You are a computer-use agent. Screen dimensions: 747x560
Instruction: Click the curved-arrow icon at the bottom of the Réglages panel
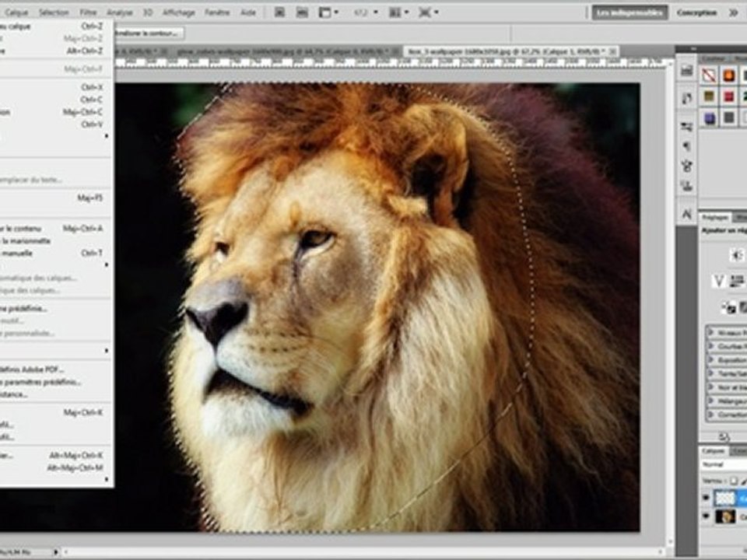point(724,436)
